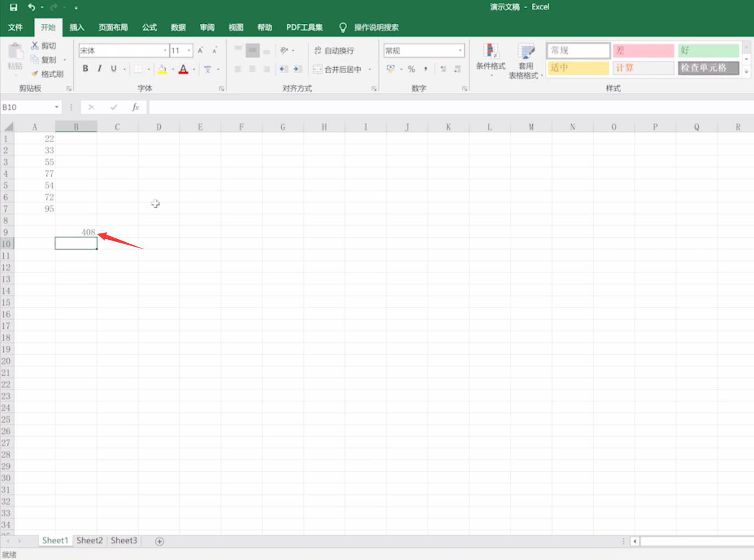Image resolution: width=754 pixels, height=560 pixels.
Task: Expand fill color dropdown arrow
Action: tap(173, 69)
